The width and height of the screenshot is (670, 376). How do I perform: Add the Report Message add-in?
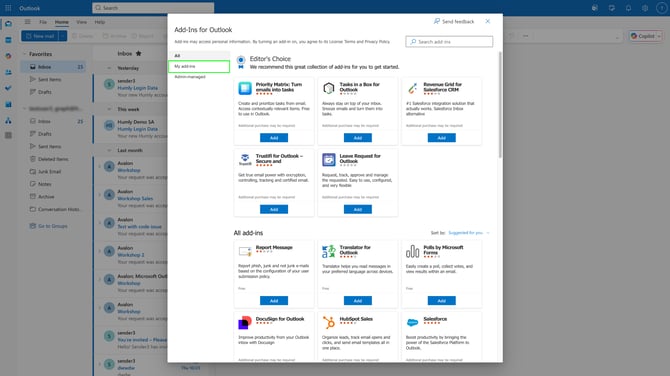click(x=274, y=301)
